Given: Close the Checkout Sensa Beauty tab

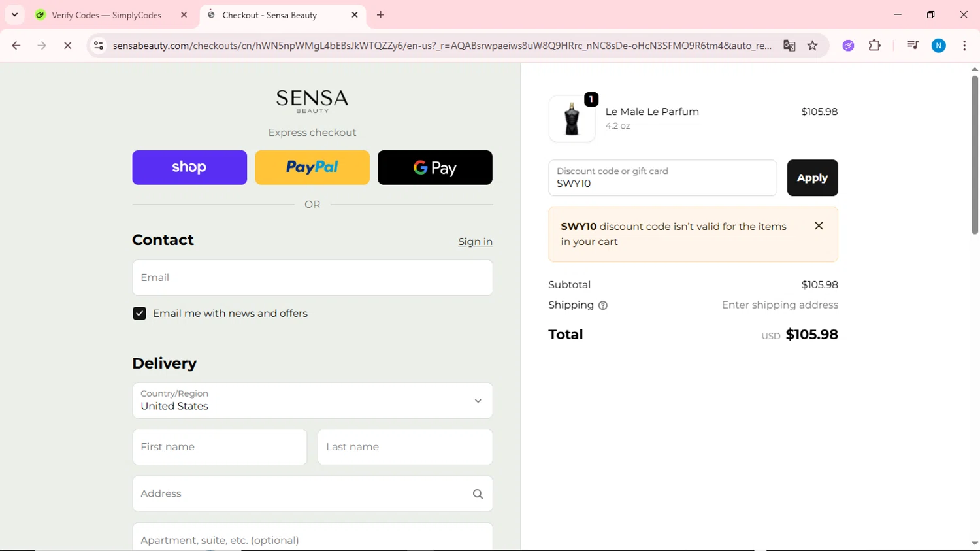Looking at the screenshot, I should pos(355,15).
